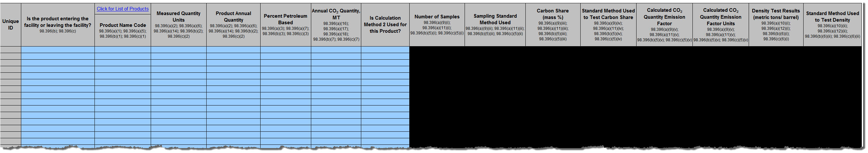This screenshot has height=153, width=868.
Task: Open the 'Click for List of Products' link
Action: (123, 9)
